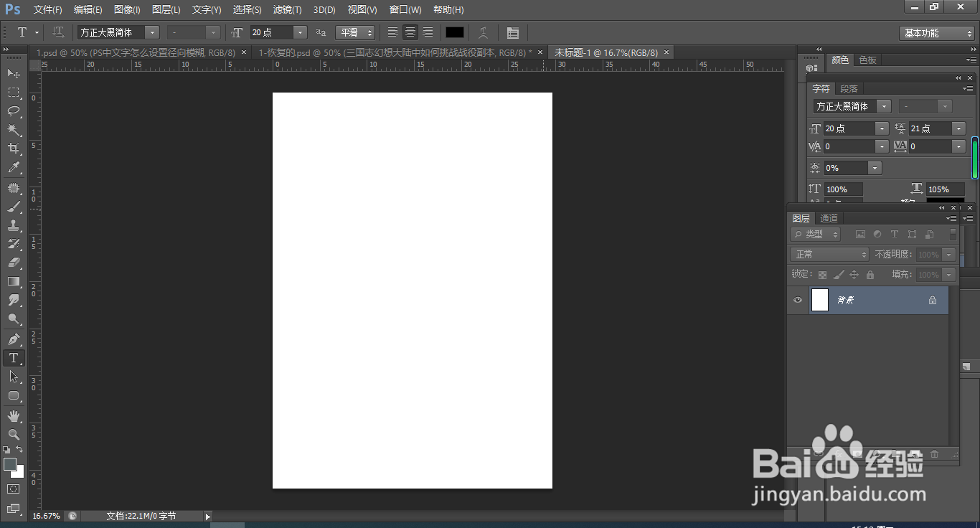The image size is (980, 528).
Task: Toggle lock image pixels brush icon
Action: pyautogui.click(x=838, y=275)
